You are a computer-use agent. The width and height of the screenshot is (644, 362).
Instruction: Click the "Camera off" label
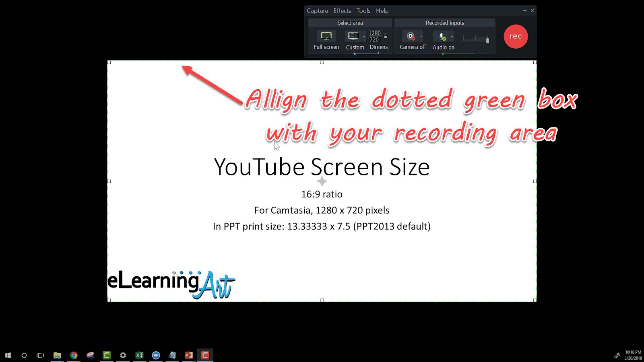pyautogui.click(x=413, y=47)
